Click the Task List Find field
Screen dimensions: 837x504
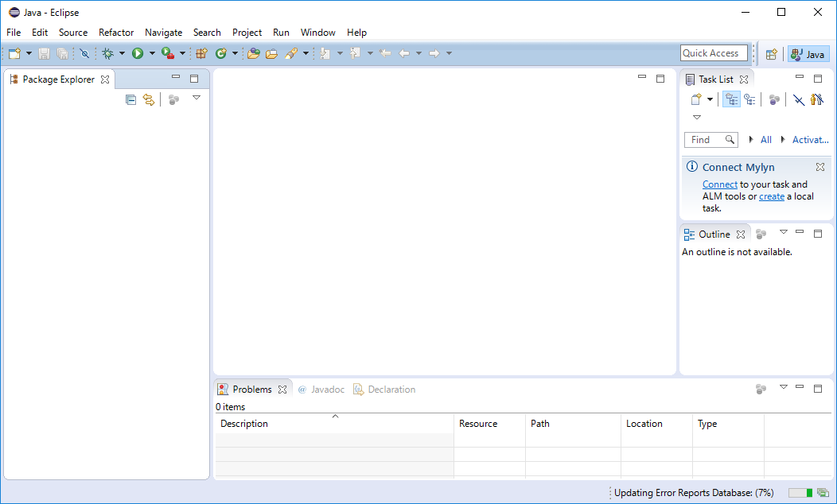(x=711, y=140)
